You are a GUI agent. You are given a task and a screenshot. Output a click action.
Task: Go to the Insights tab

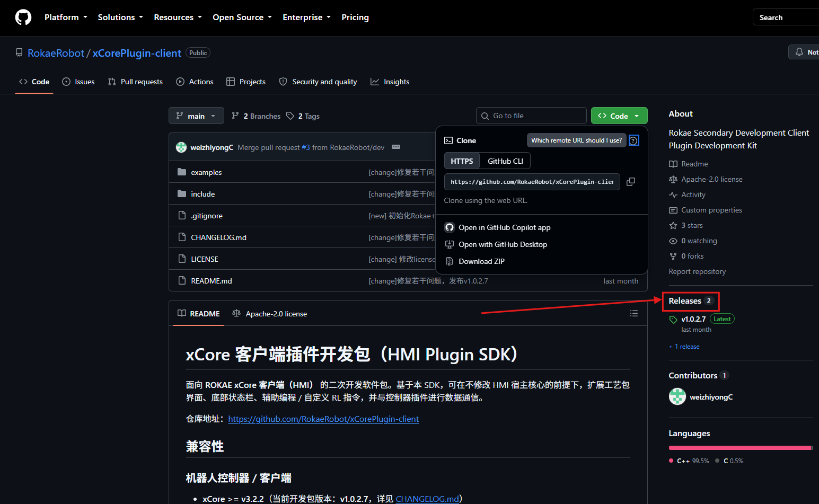(x=390, y=82)
